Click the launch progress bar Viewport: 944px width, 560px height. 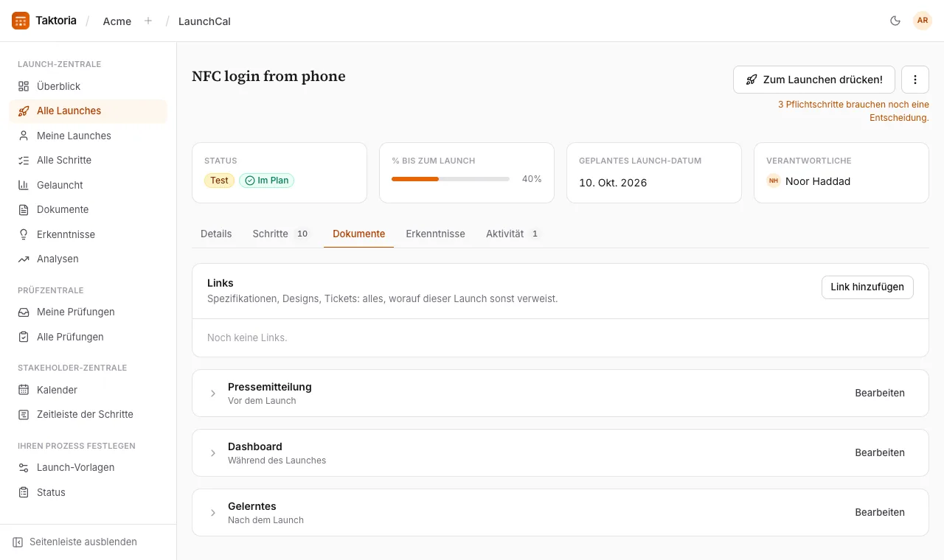click(451, 179)
